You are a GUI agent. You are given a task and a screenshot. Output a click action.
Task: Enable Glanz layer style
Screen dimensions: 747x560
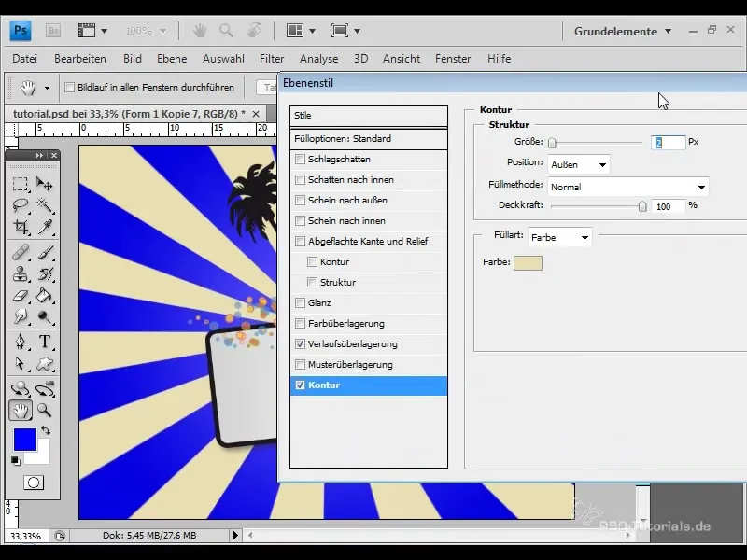(300, 302)
